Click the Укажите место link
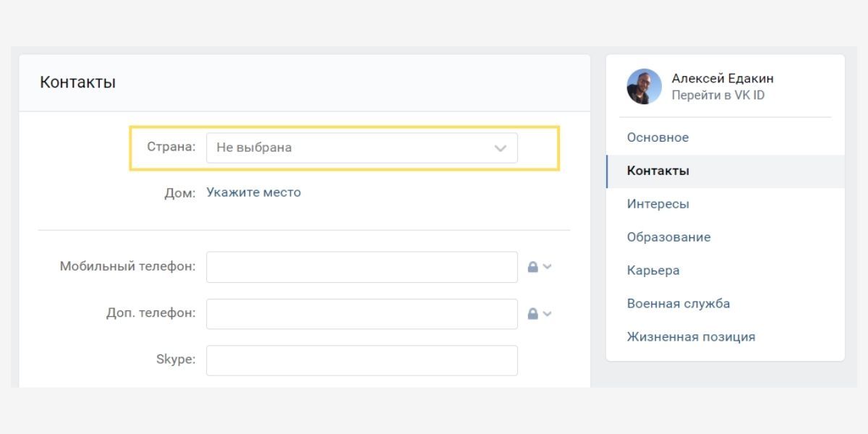Image resolution: width=868 pixels, height=434 pixels. click(253, 192)
